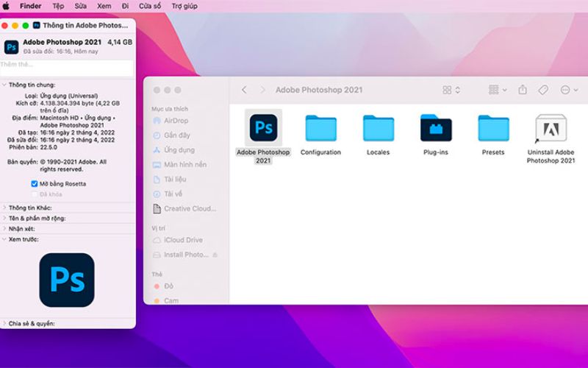588x368 pixels.
Task: Minimize the Info window
Action: click(x=15, y=26)
